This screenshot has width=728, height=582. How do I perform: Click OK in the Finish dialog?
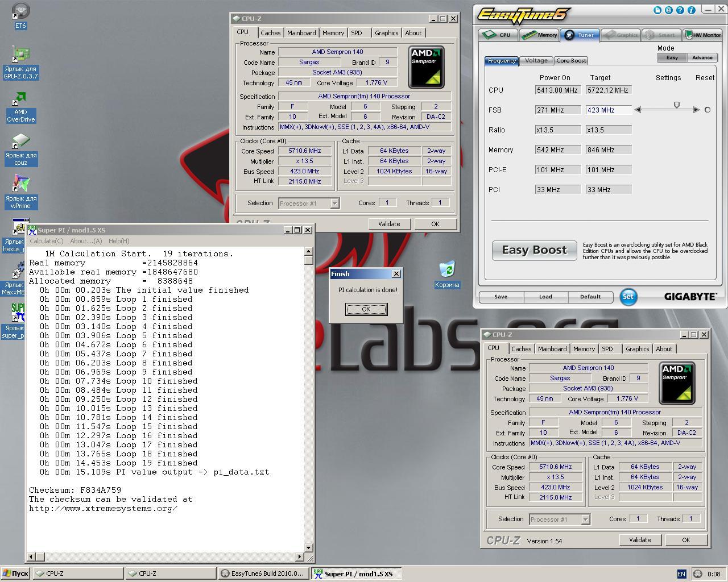coord(366,309)
